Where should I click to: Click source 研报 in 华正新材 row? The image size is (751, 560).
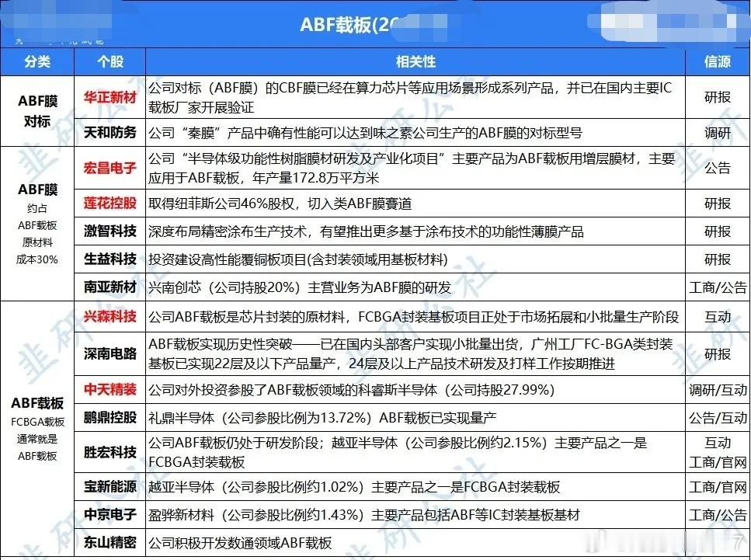pos(717,97)
